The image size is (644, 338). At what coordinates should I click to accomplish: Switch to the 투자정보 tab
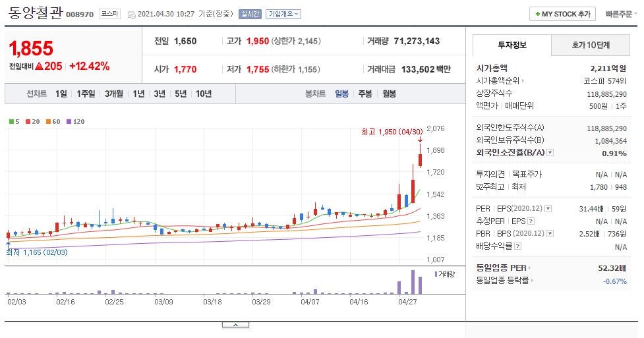(512, 45)
